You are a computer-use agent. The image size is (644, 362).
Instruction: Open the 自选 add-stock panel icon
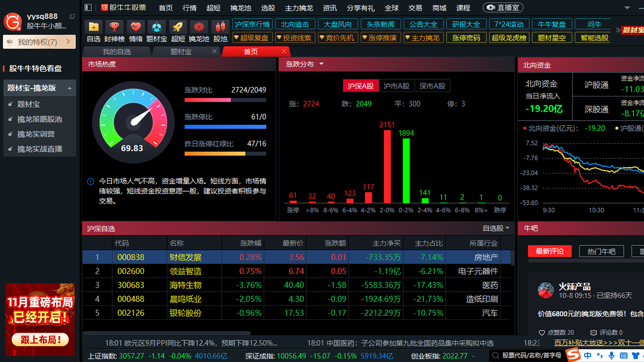93,27
